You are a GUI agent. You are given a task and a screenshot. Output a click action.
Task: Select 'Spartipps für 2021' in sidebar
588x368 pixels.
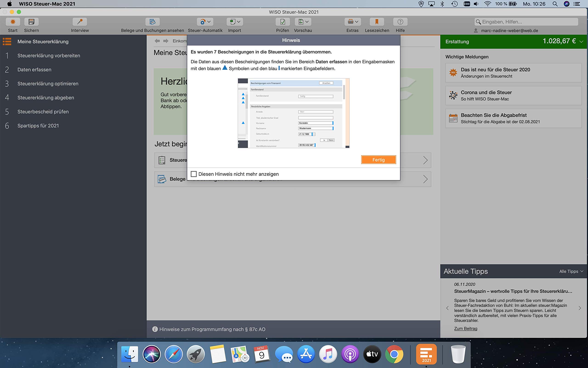(38, 126)
